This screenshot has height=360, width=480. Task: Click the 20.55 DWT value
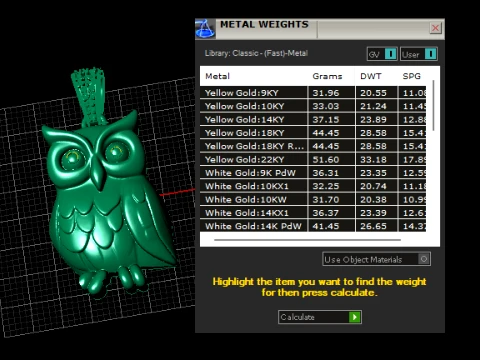coord(373,93)
